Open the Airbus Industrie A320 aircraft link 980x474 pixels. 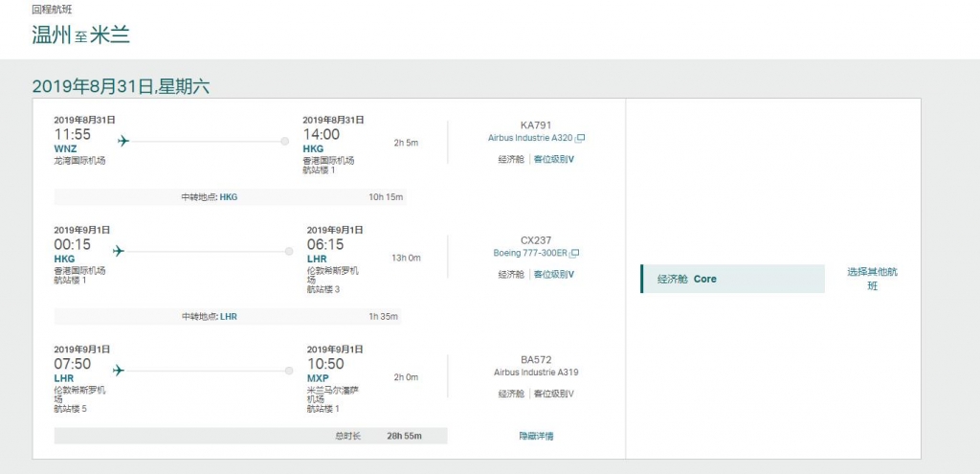click(x=530, y=138)
